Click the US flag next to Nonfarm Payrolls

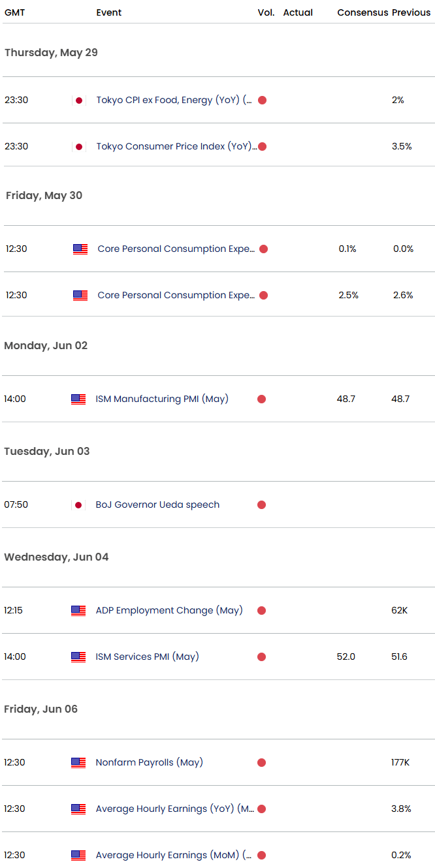[78, 762]
